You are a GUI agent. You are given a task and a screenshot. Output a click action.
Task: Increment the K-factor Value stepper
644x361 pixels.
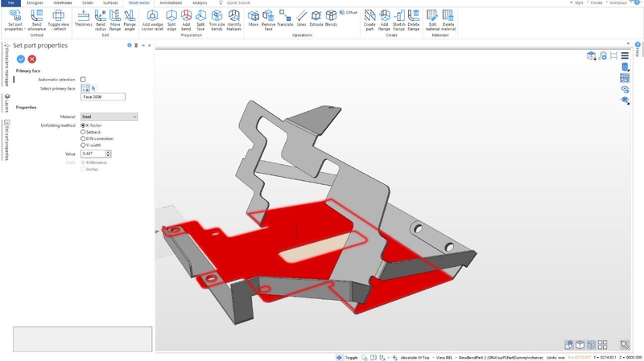109,152
